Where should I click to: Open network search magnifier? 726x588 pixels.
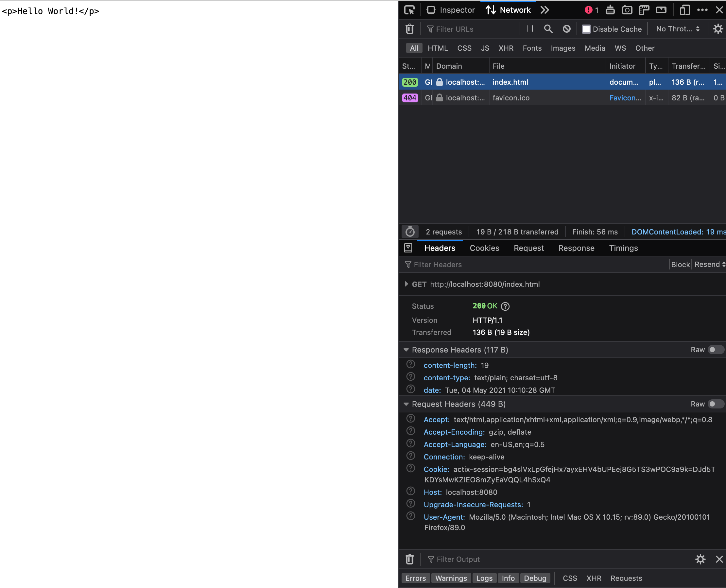coord(548,29)
